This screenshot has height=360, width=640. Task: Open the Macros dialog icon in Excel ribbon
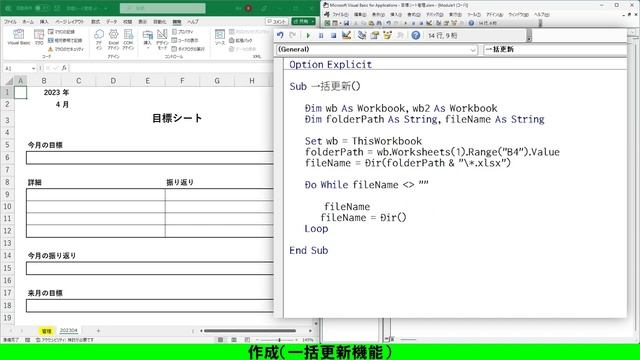coord(39,37)
